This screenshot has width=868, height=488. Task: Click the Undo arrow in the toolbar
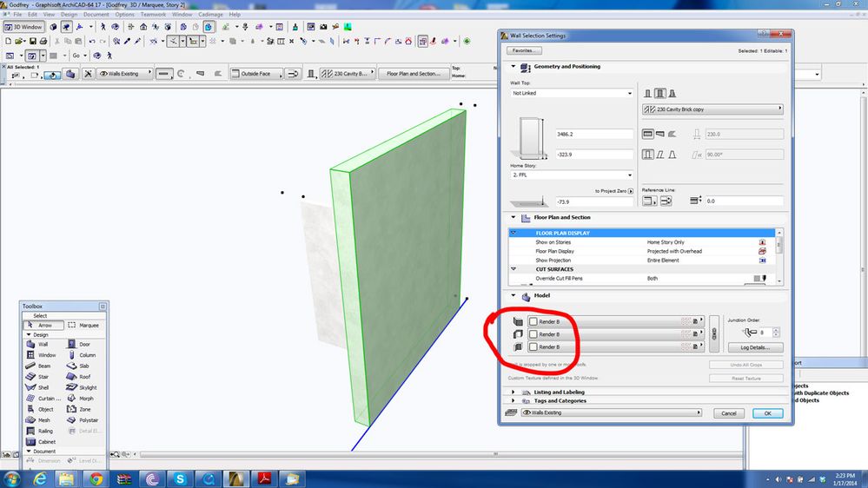[x=92, y=41]
